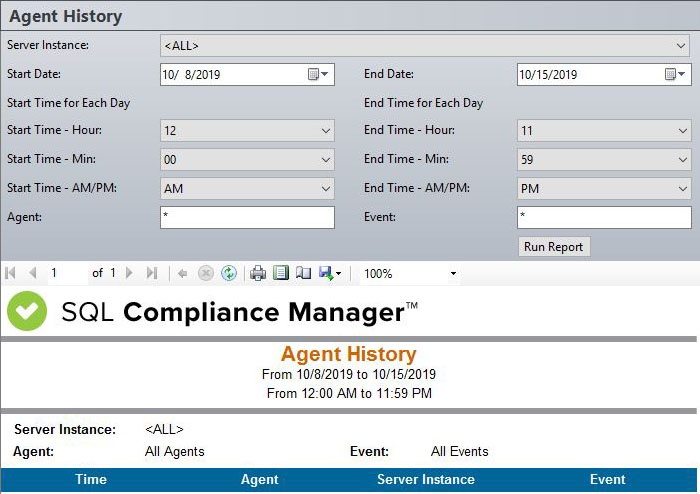Viewport: 700px width, 494px height.
Task: Open page setup icon
Action: pos(303,273)
